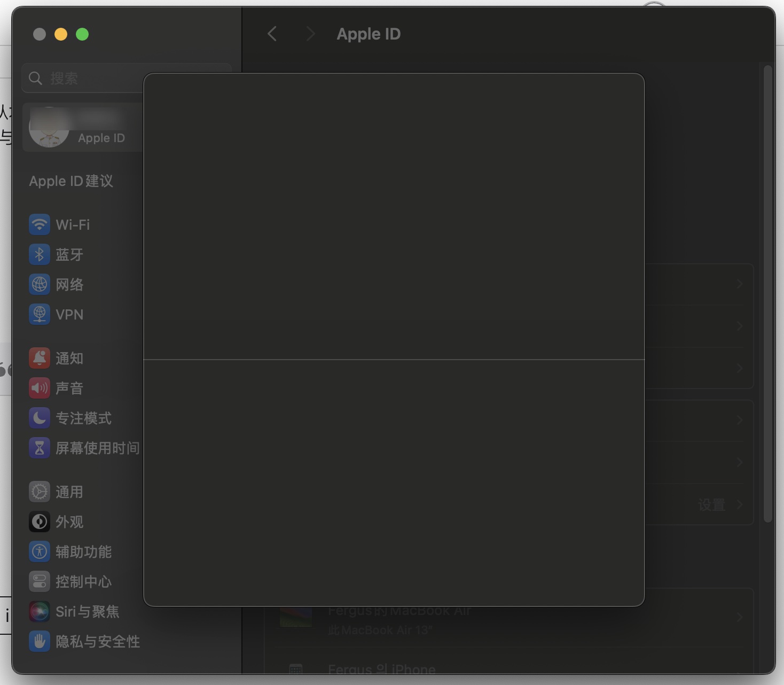Open the 蓝牙 Bluetooth icon

coord(39,254)
